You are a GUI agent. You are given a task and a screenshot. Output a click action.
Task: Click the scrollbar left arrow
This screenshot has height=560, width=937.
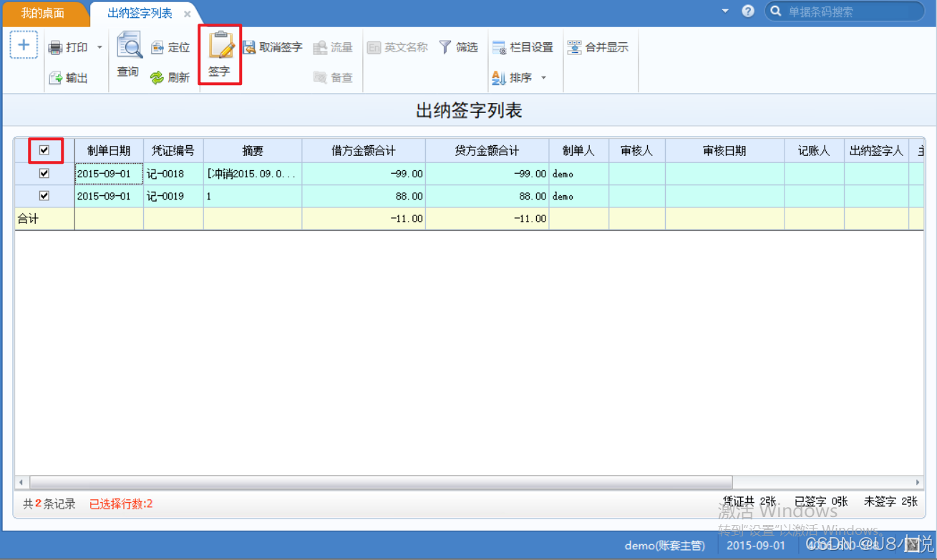point(21,482)
